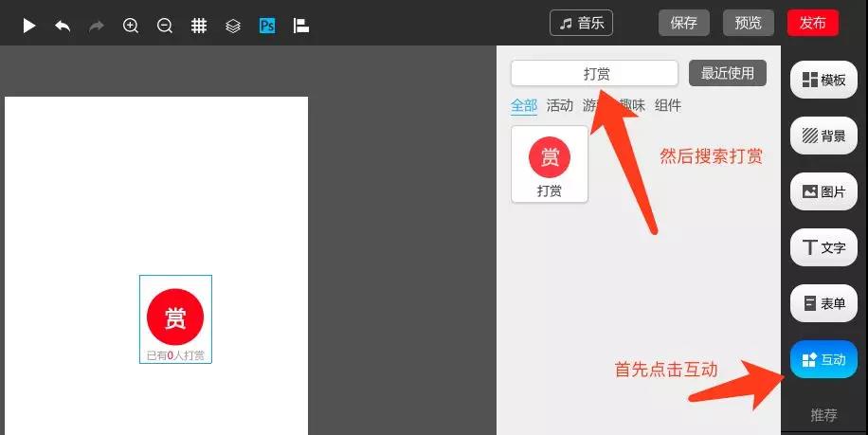Zoom in with the magnifier plus icon
868x435 pixels.
pyautogui.click(x=131, y=26)
